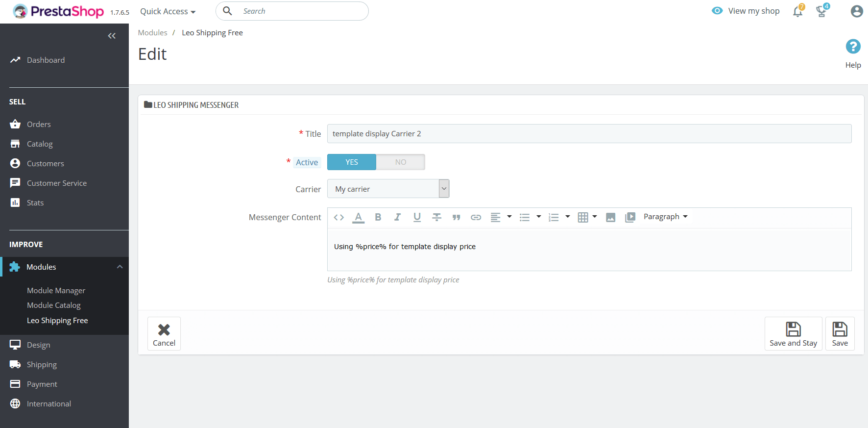The width and height of the screenshot is (868, 428).
Task: Open Module Manager in sidebar
Action: pyautogui.click(x=56, y=290)
